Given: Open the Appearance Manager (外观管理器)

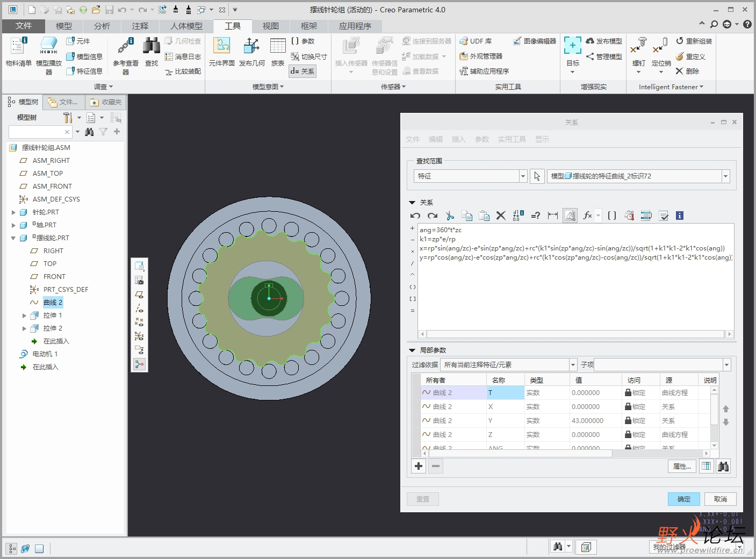Looking at the screenshot, I should point(481,56).
